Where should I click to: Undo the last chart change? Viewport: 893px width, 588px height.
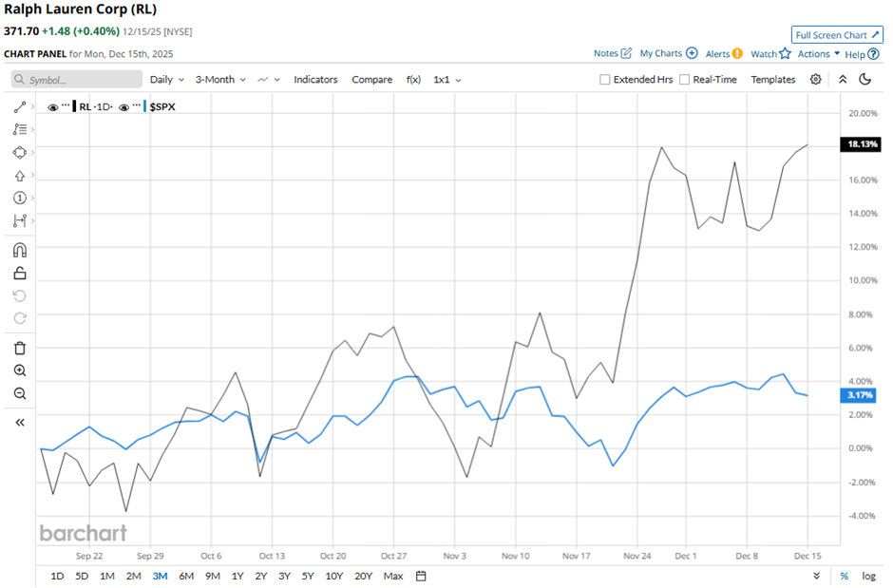tap(19, 296)
